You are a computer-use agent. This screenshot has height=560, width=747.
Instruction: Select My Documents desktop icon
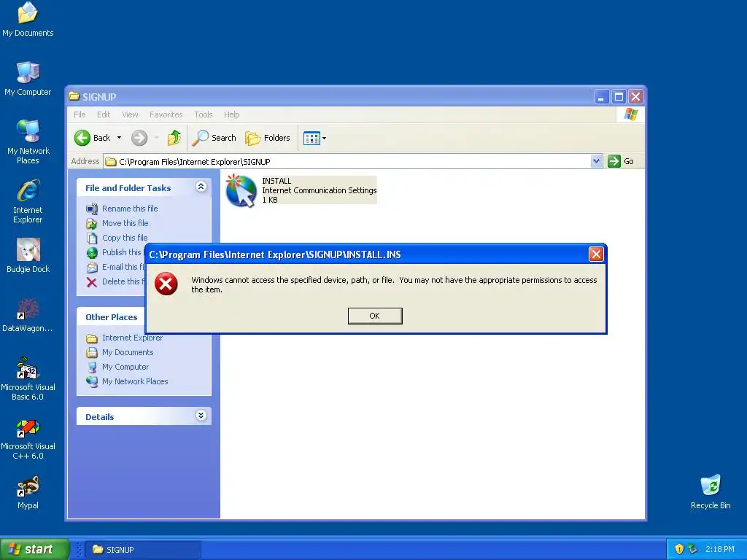click(x=28, y=19)
